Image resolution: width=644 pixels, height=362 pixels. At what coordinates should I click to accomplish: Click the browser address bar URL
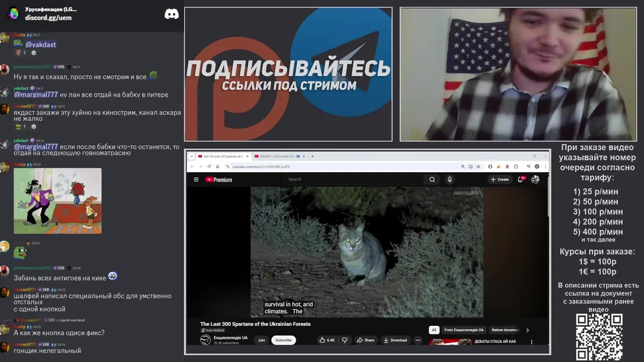click(x=261, y=166)
